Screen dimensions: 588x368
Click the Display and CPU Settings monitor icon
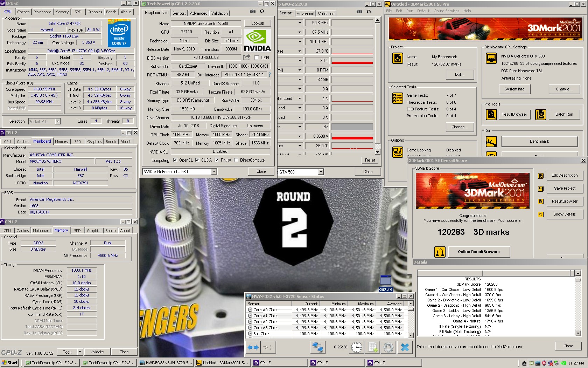[491, 58]
